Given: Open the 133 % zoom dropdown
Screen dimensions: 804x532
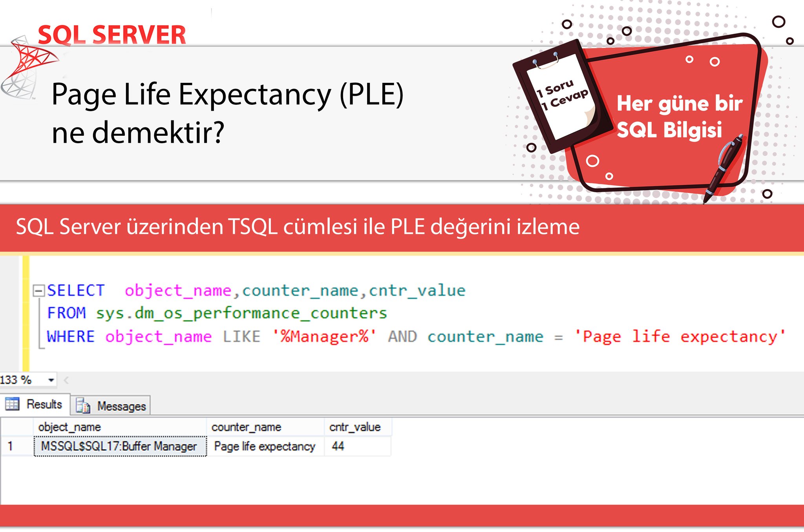Looking at the screenshot, I should coord(51,380).
